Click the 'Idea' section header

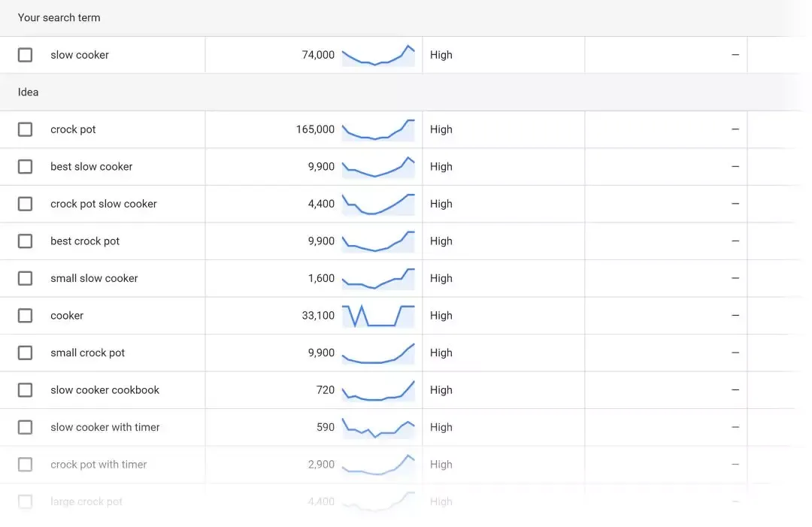(x=29, y=92)
